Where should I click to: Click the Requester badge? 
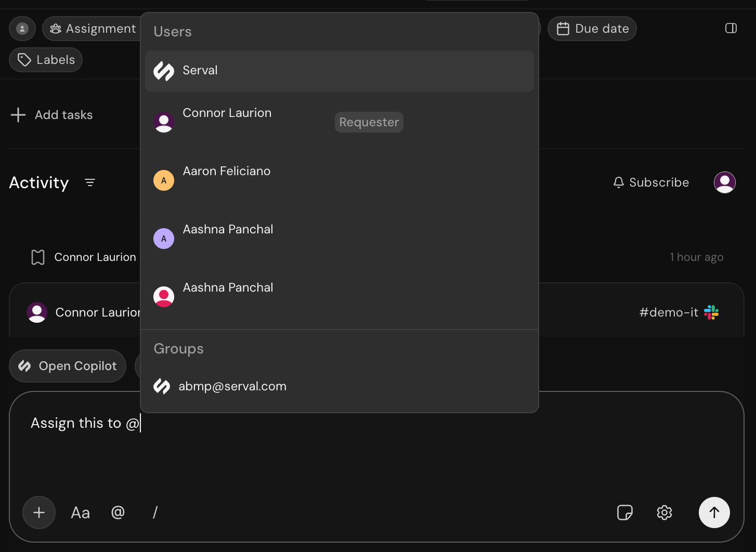point(369,122)
